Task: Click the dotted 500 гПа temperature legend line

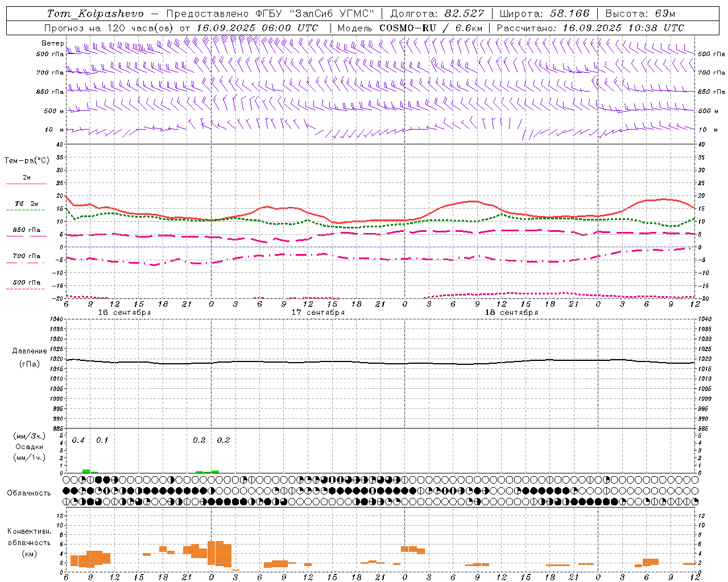Action: point(25,289)
